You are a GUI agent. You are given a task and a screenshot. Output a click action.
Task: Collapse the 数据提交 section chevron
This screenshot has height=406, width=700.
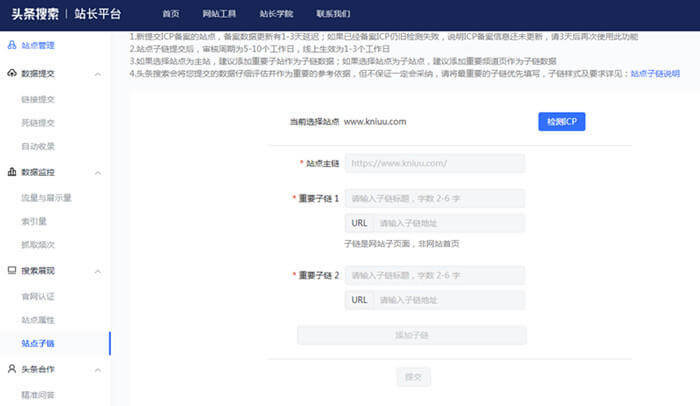[x=97, y=74]
